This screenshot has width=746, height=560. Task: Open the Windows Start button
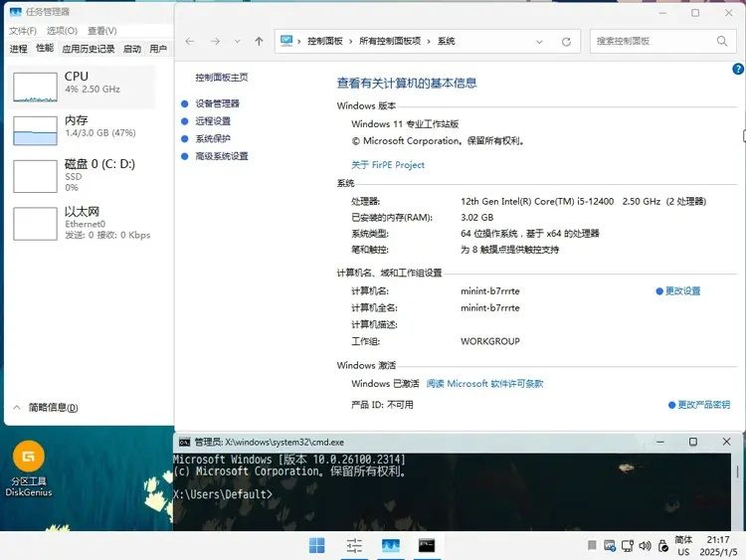click(317, 545)
